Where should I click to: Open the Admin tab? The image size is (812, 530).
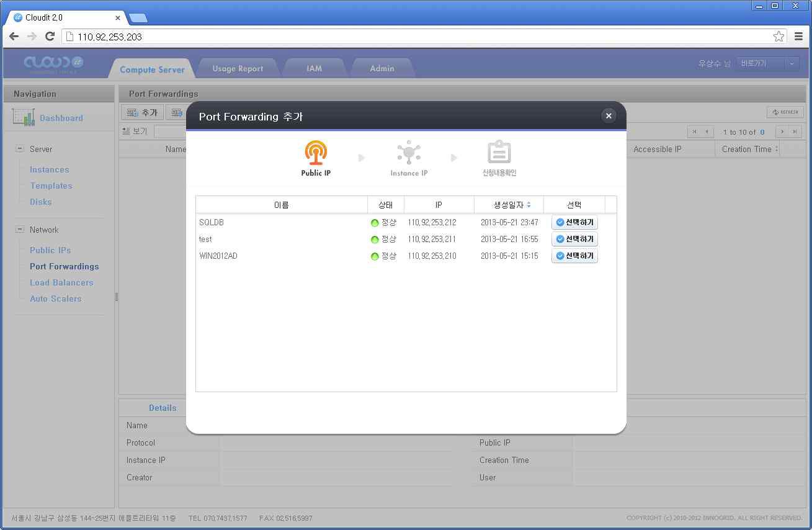(x=382, y=68)
